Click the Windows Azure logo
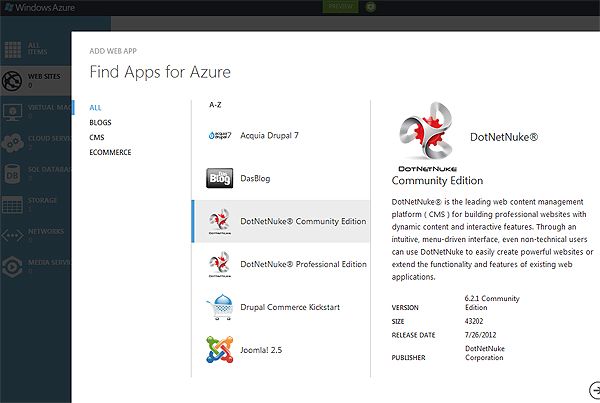 pyautogui.click(x=39, y=7)
